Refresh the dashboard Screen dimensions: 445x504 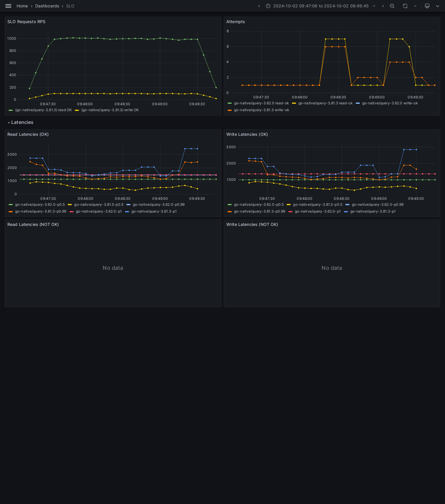[405, 6]
